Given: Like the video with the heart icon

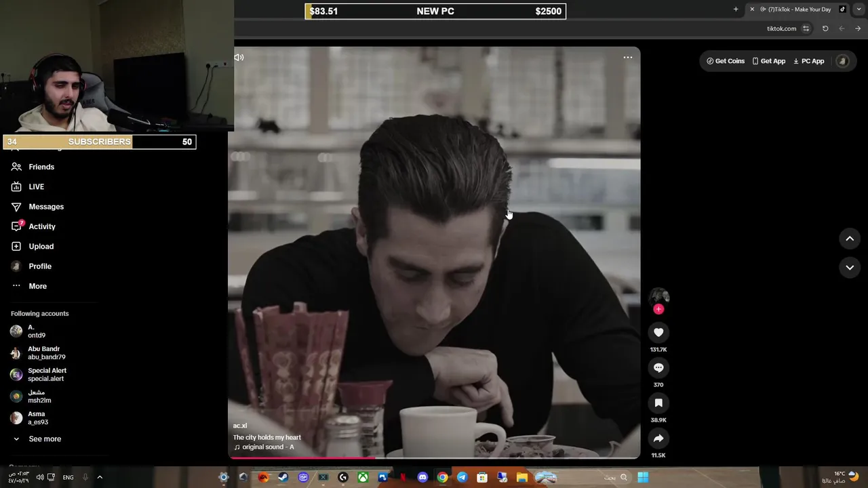Looking at the screenshot, I should pos(658,332).
